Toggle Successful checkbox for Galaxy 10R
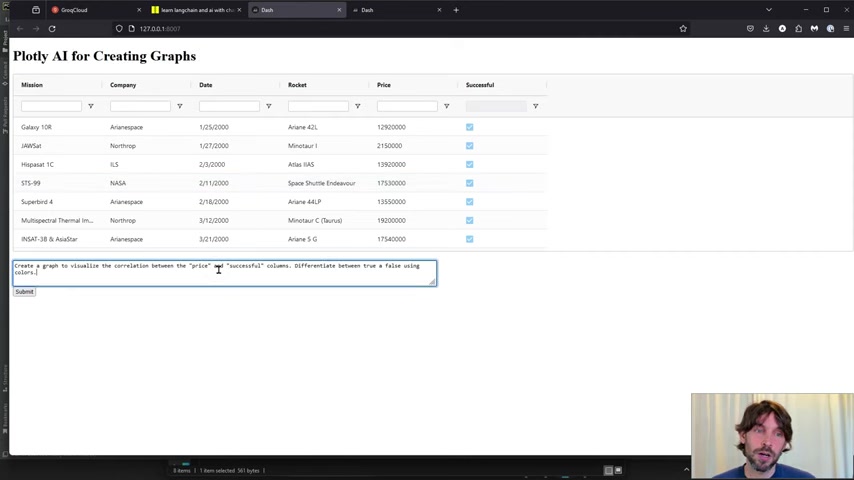854x480 pixels. [x=469, y=127]
